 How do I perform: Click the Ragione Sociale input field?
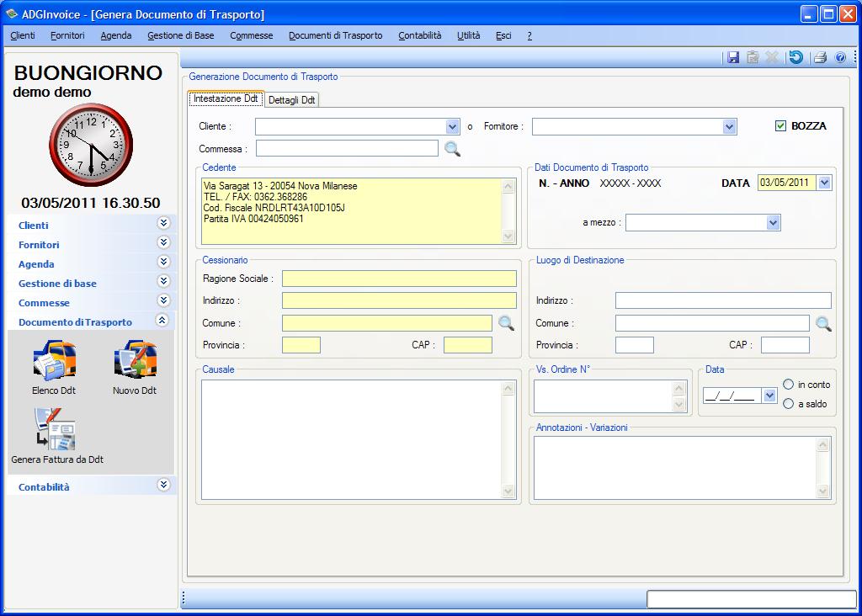pos(399,279)
